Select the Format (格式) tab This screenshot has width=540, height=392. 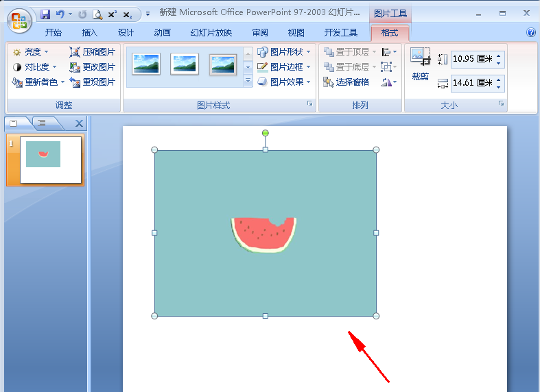pos(390,33)
